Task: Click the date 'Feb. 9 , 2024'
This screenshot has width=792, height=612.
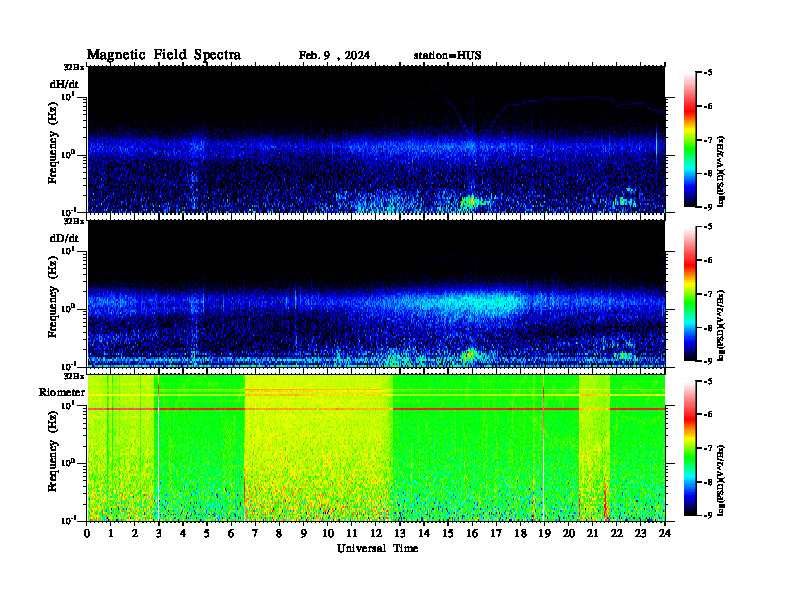Action: (334, 56)
